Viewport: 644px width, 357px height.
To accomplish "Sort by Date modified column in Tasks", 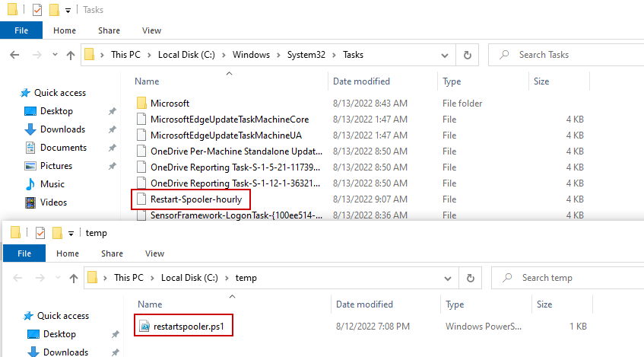I will (x=361, y=81).
